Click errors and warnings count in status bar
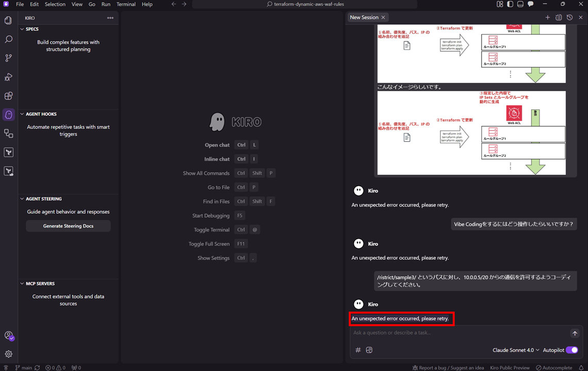The image size is (588, 371). (x=55, y=367)
